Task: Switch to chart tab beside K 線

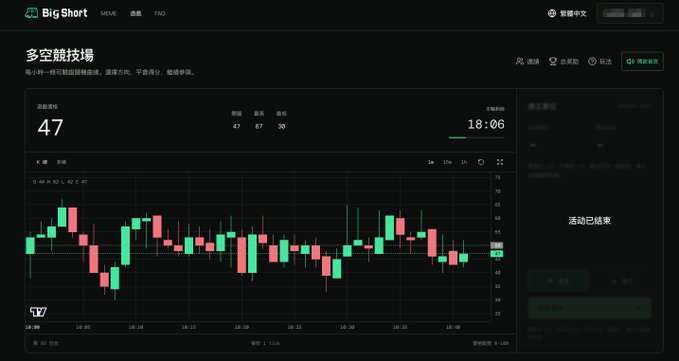Action: [61, 162]
